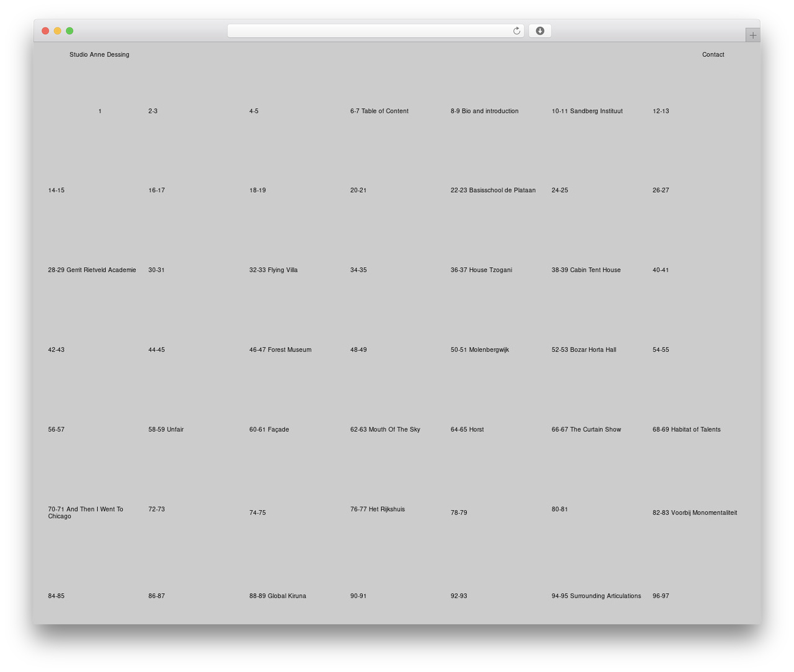
Task: Click page spread 44-45
Action: [x=156, y=350]
